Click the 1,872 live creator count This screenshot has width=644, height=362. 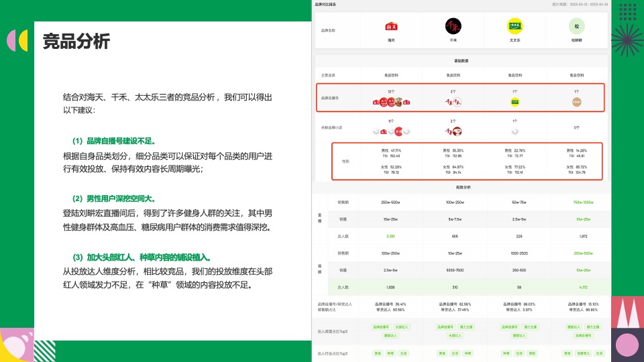[x=583, y=237]
